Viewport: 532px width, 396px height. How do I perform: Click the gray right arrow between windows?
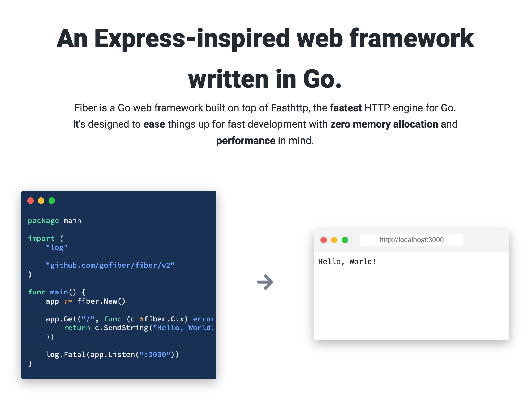[265, 282]
